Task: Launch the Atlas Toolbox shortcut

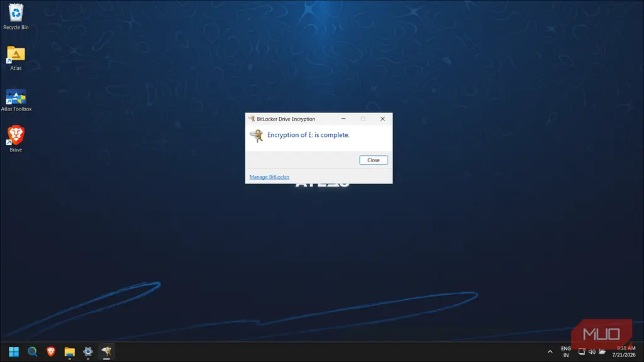Action: (16, 100)
